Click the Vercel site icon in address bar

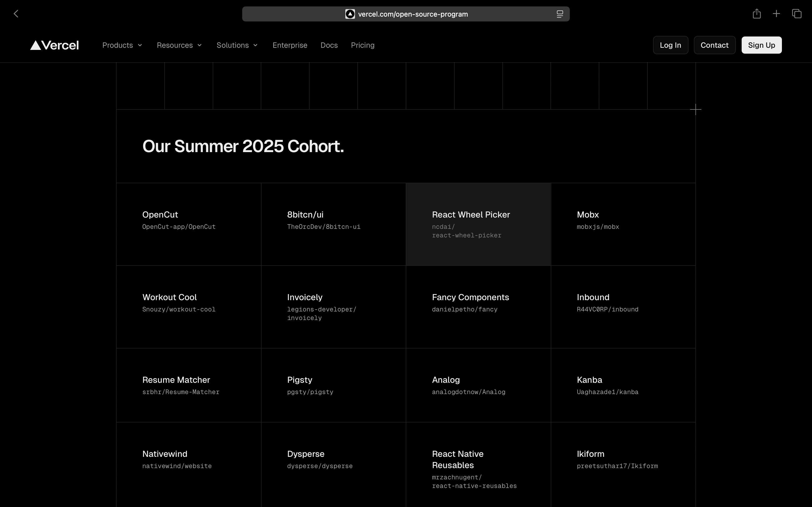tap(350, 14)
